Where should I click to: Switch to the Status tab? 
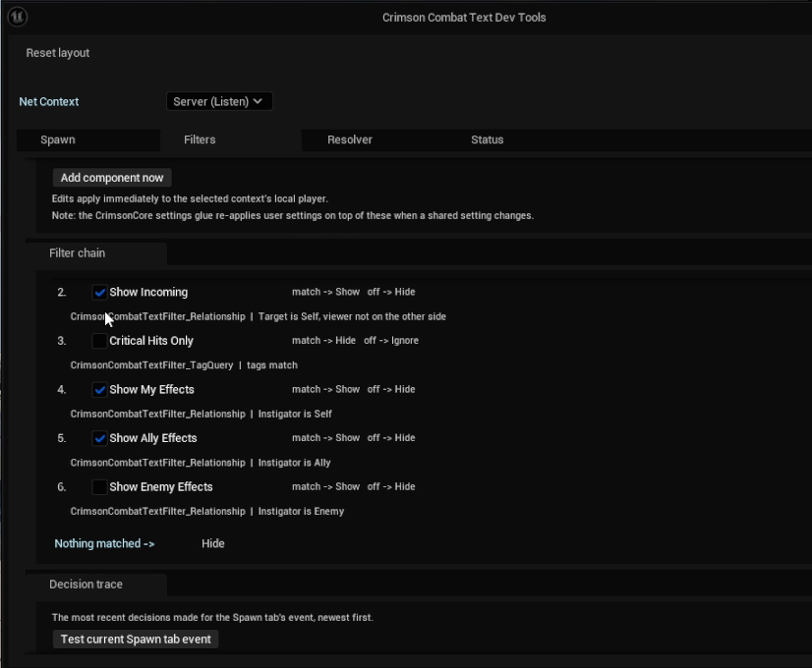[x=487, y=139]
